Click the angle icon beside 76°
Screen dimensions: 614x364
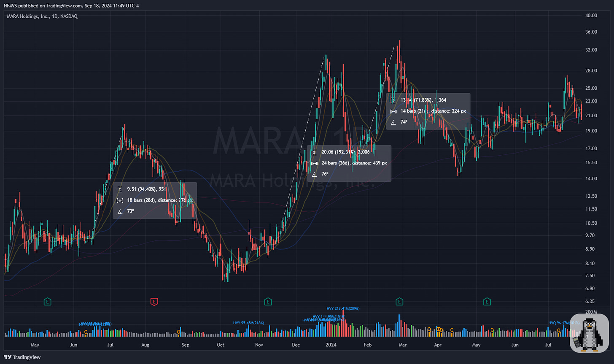[314, 174]
